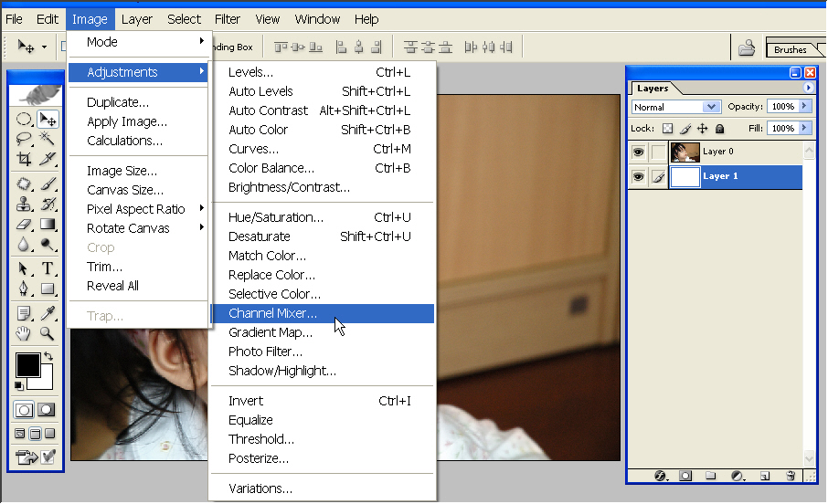
Task: Select the Type tool
Action: [48, 268]
